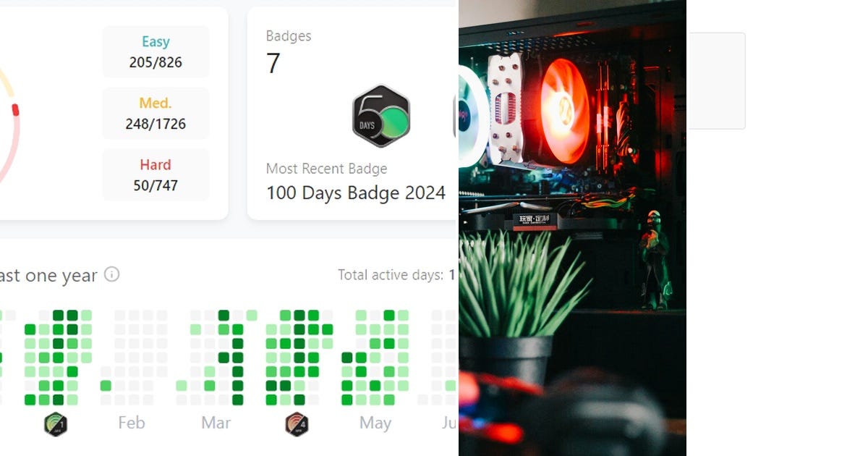Select the Mar month label

tap(216, 423)
